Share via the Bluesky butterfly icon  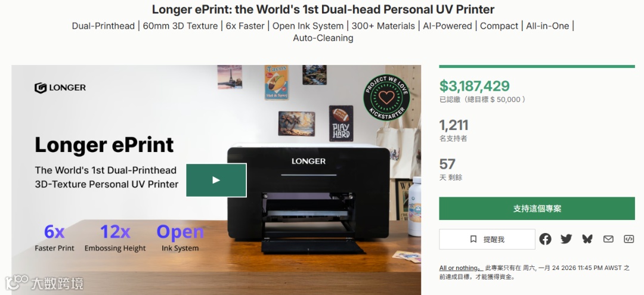(x=587, y=239)
